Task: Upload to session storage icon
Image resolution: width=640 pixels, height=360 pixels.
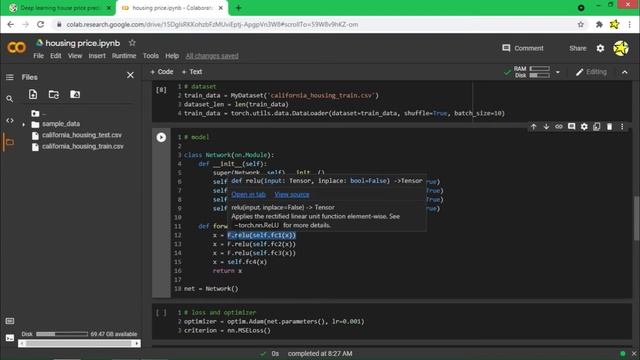Action: pyautogui.click(x=33, y=94)
